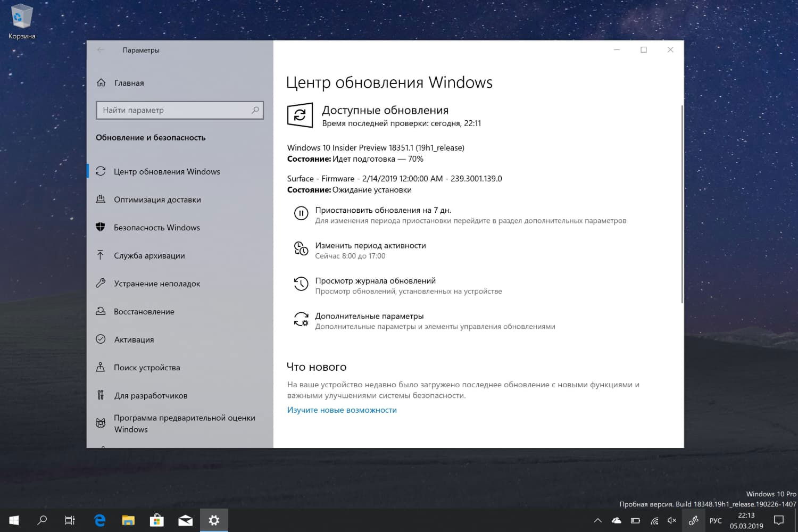The height and width of the screenshot is (532, 798).
Task: Open the backup service icon in sidebar
Action: (101, 255)
